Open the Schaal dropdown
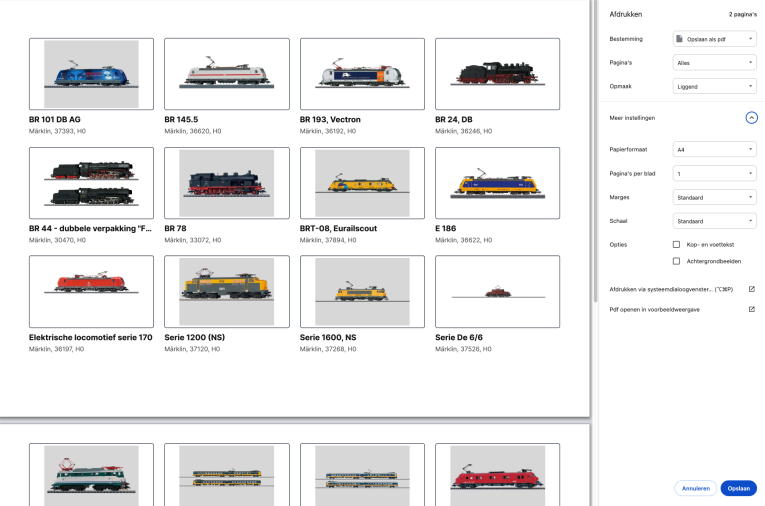 714,221
